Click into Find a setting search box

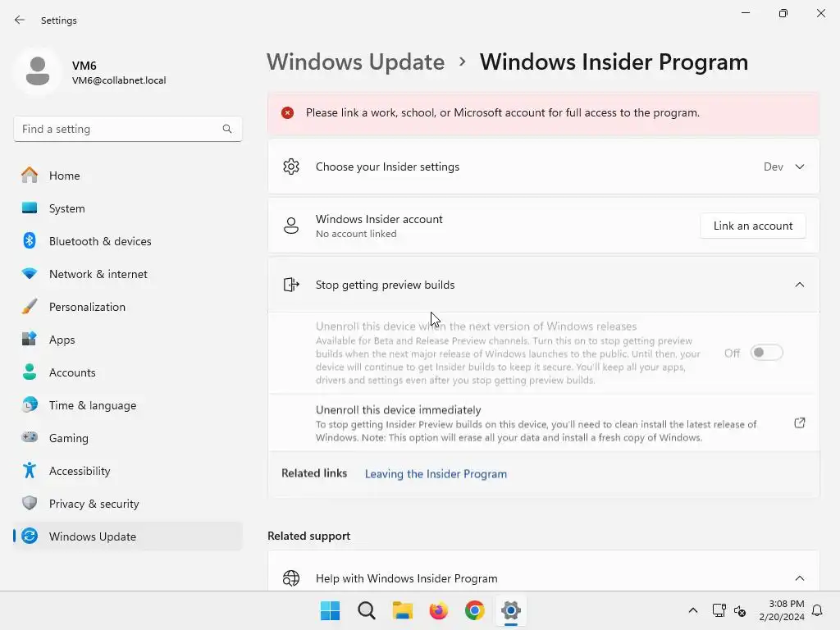coord(127,129)
